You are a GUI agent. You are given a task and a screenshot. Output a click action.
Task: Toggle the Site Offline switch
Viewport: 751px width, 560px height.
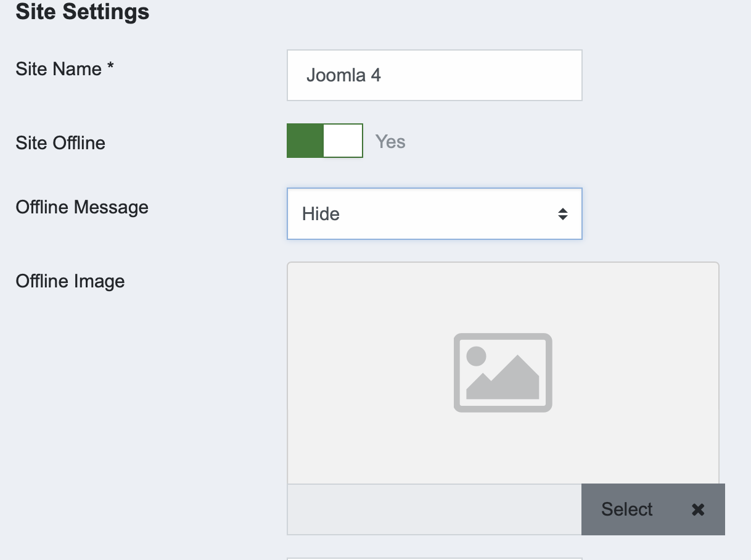tap(325, 141)
